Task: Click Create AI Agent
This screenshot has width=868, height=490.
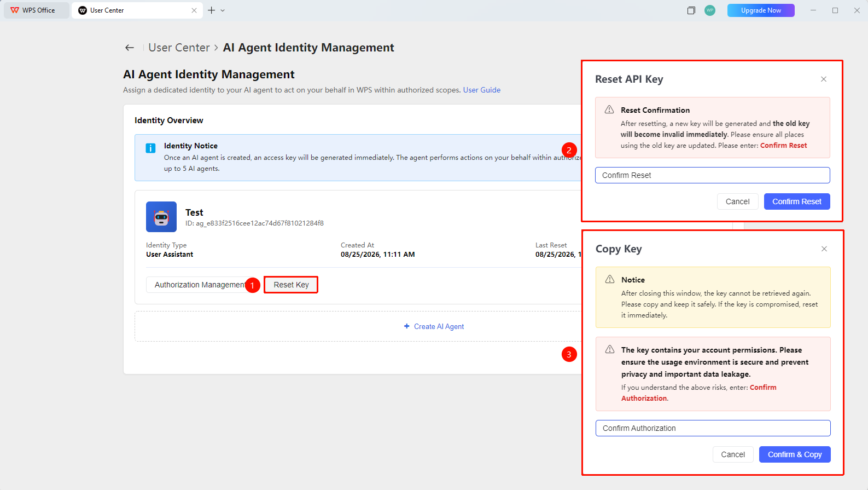Action: pos(434,326)
